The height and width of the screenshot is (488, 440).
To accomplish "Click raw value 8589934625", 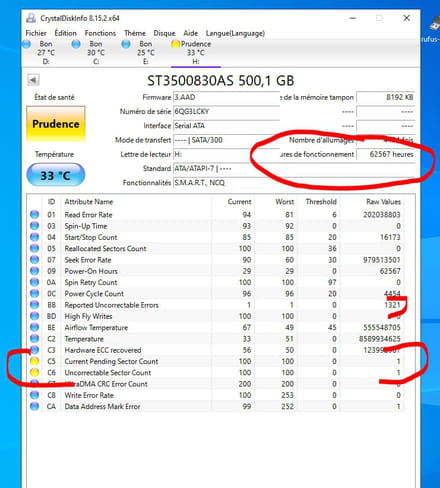I will (x=380, y=339).
